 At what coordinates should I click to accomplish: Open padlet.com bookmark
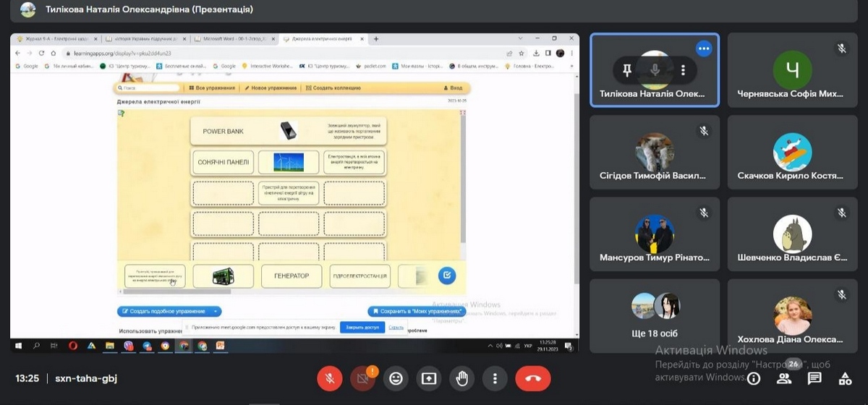tap(372, 66)
